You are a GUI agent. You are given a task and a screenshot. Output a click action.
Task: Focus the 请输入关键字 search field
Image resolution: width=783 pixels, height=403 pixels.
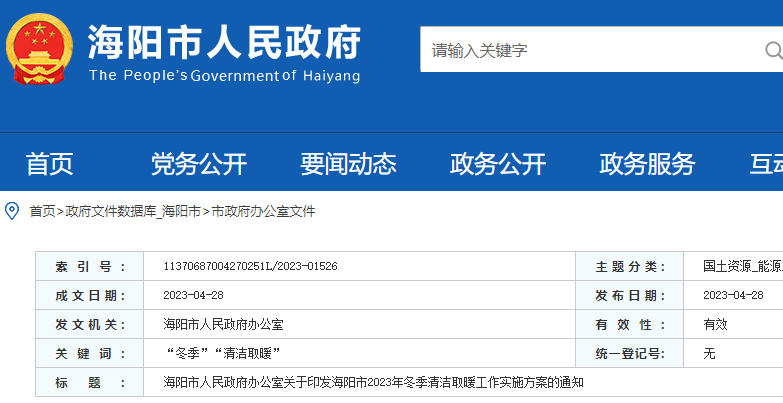pyautogui.click(x=590, y=50)
